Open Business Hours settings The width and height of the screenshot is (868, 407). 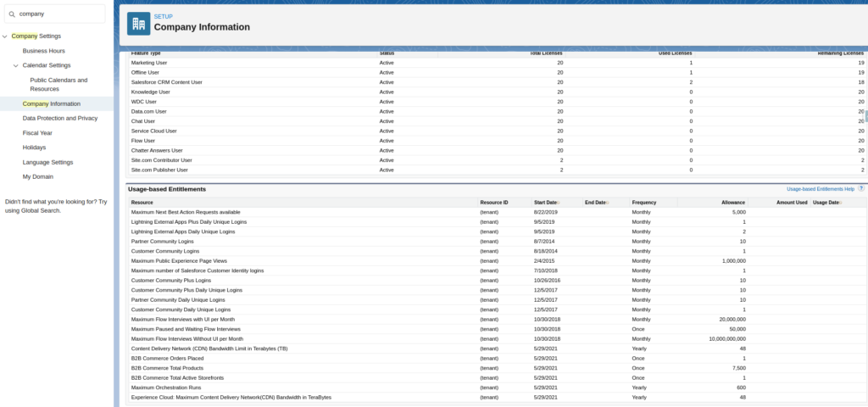coord(43,51)
